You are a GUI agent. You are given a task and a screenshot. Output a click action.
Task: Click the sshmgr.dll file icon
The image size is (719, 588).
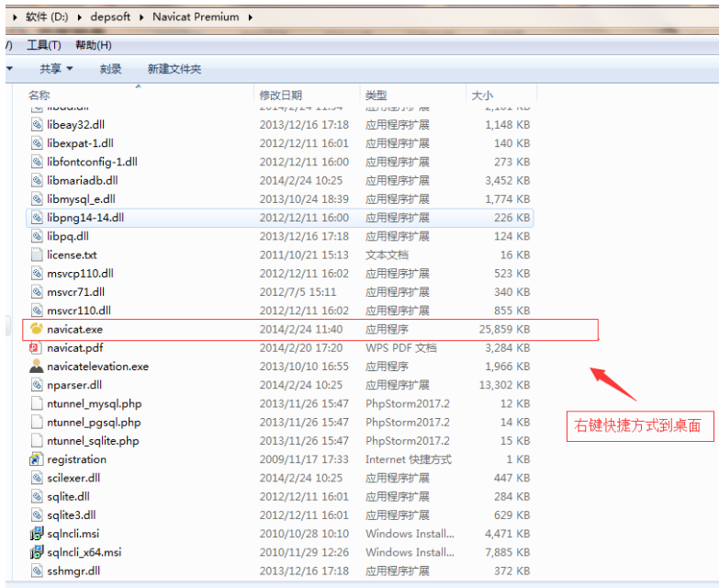point(37,571)
